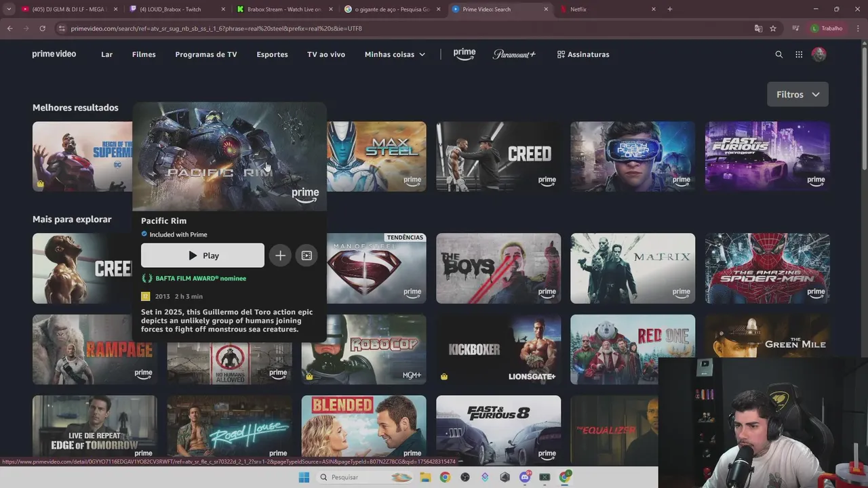
Task: Open the tab search chevron in Chrome
Action: click(8, 9)
